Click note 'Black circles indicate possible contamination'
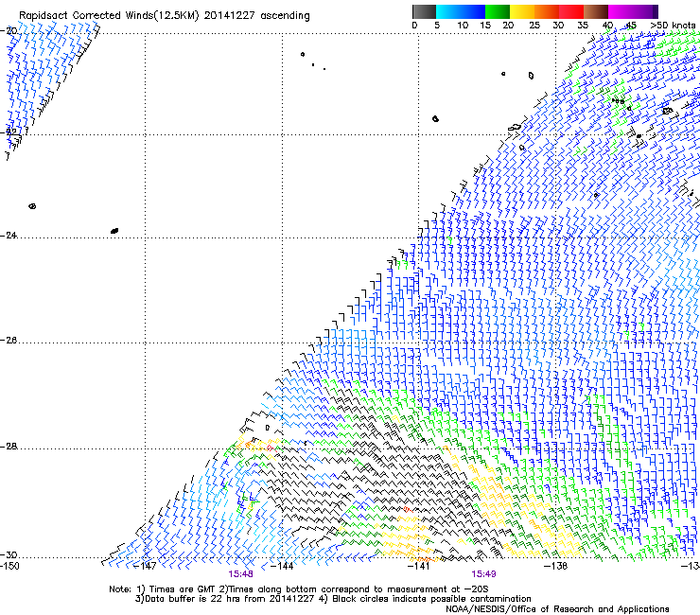700x615 pixels. click(431, 599)
